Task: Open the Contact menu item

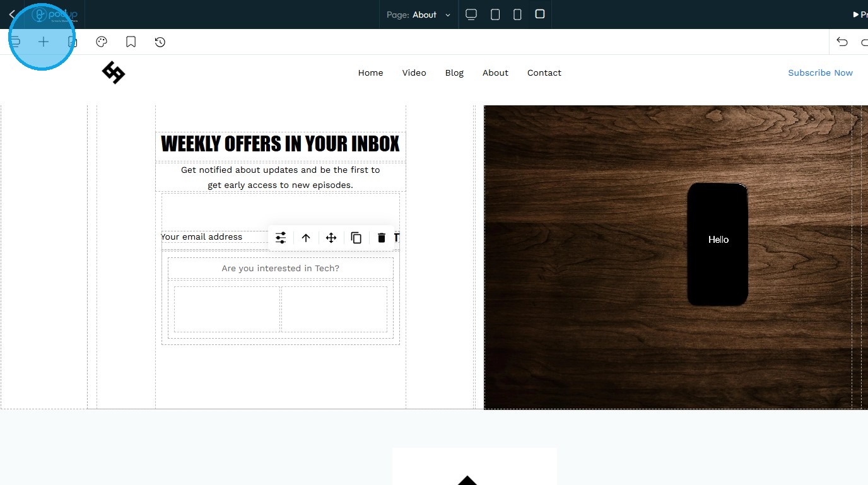Action: 544,73
